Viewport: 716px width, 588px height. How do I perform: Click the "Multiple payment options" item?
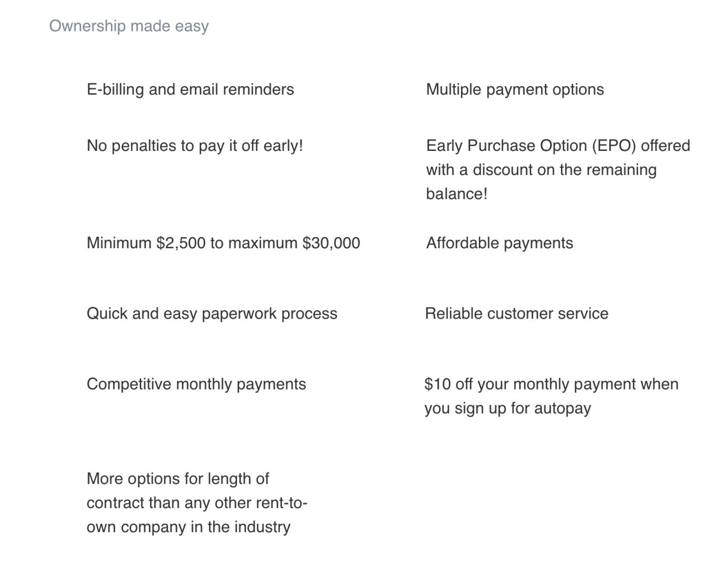tap(515, 89)
